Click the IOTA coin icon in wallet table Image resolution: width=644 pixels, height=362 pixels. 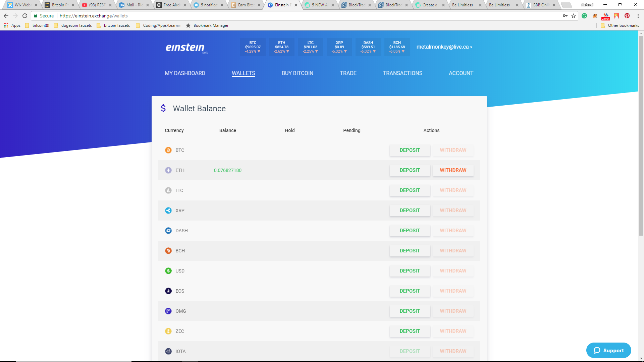[x=168, y=351]
